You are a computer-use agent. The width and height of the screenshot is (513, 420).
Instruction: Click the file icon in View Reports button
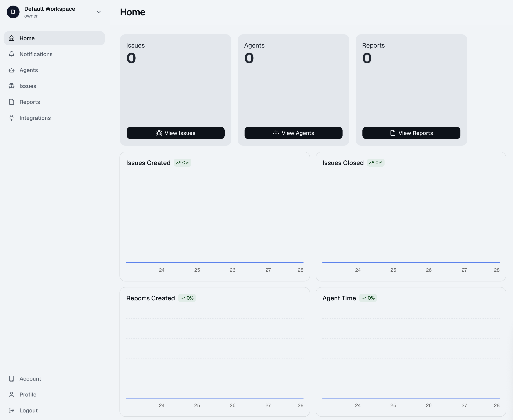coord(393,133)
